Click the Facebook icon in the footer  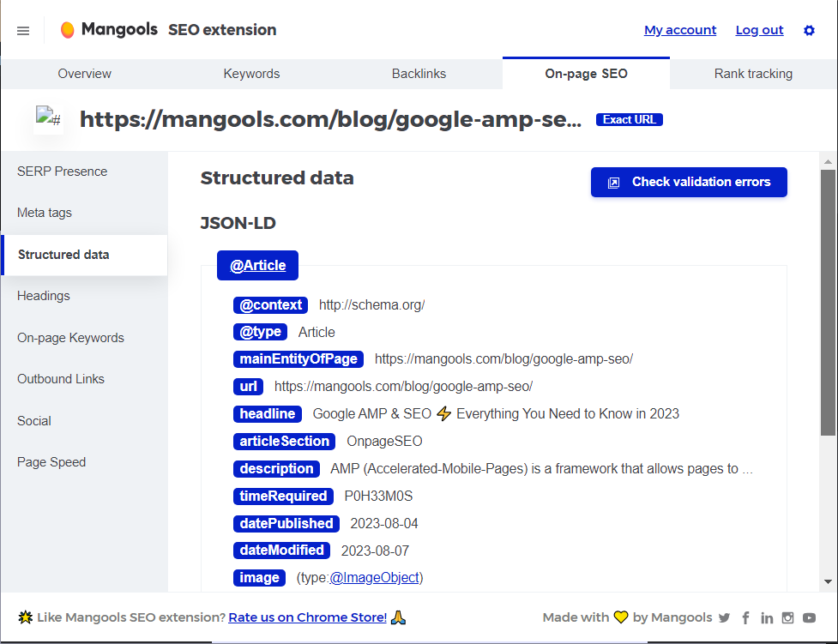(745, 617)
